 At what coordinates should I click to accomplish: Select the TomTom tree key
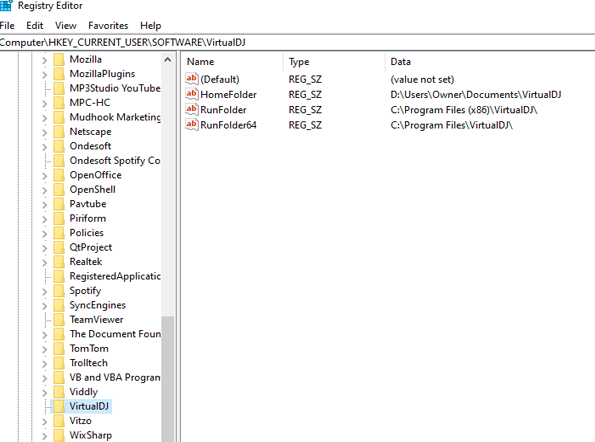(x=89, y=349)
